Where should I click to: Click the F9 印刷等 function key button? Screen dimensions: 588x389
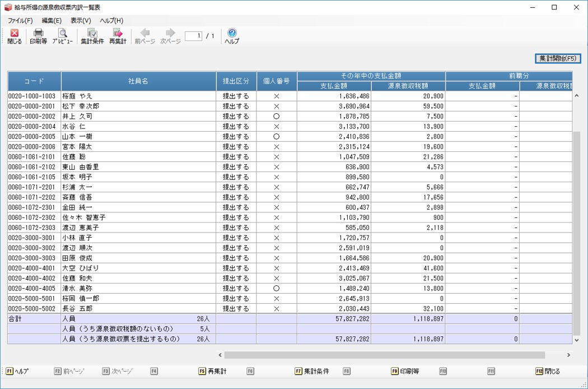click(405, 371)
